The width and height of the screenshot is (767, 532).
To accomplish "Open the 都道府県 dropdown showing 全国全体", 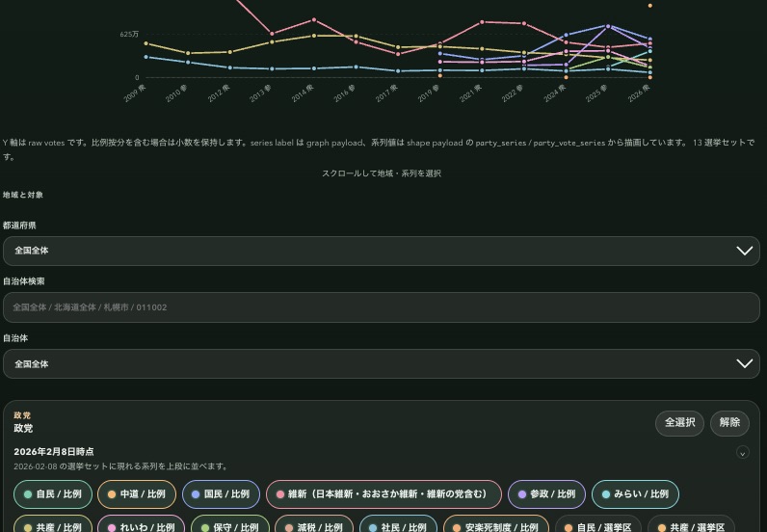I will tap(382, 252).
